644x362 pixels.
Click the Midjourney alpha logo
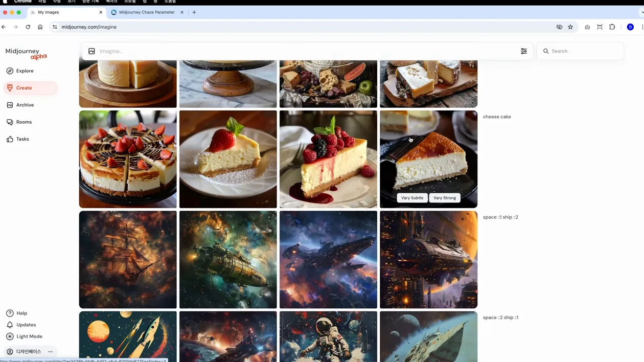pyautogui.click(x=26, y=53)
